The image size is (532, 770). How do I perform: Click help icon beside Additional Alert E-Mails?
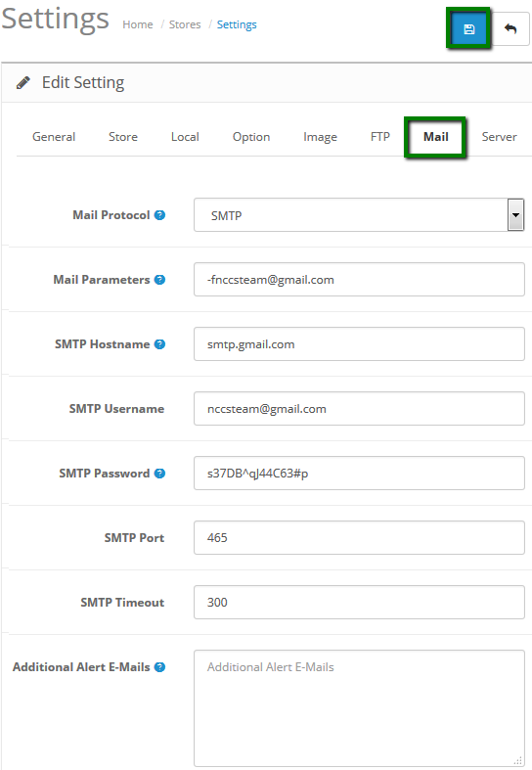[x=159, y=667]
